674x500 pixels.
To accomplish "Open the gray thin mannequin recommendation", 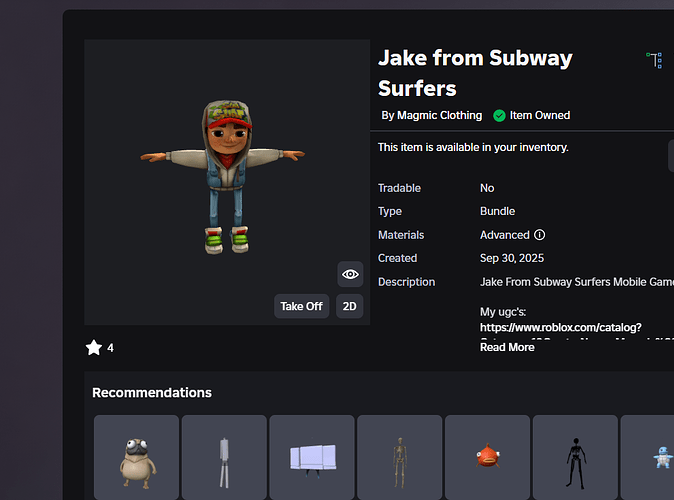I will (224, 457).
